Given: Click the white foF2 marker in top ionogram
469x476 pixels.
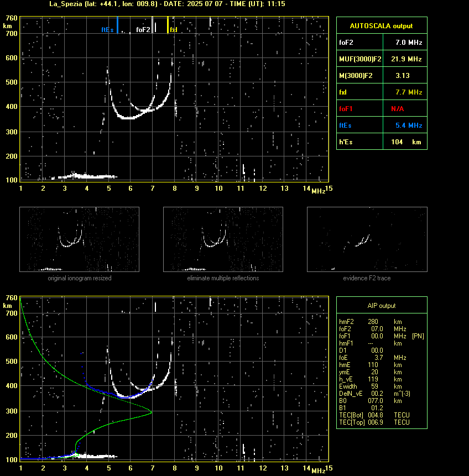Looking at the screenshot, I should pos(153,25).
